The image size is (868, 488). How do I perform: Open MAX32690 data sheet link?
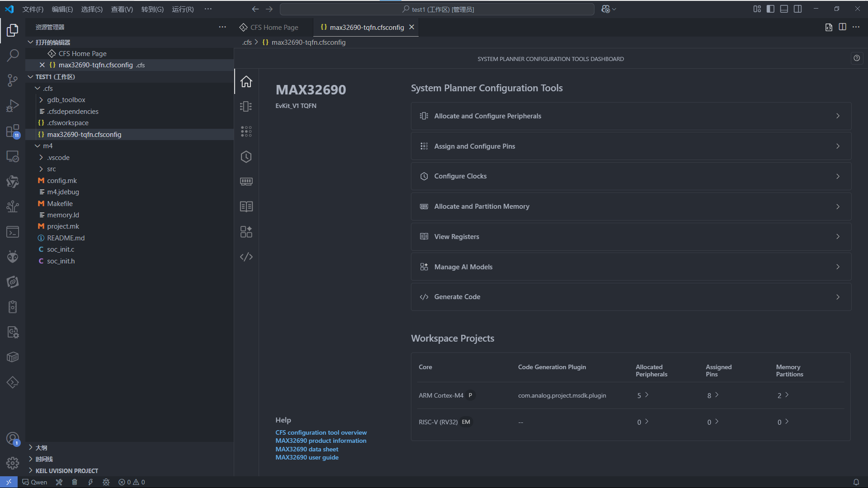pyautogui.click(x=307, y=450)
